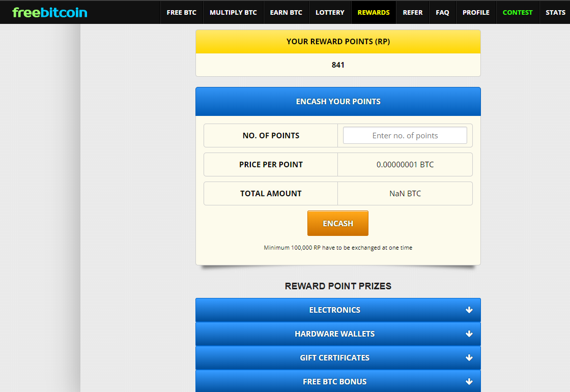Expand the GIFT CERTIFICATES category

[x=338, y=358]
